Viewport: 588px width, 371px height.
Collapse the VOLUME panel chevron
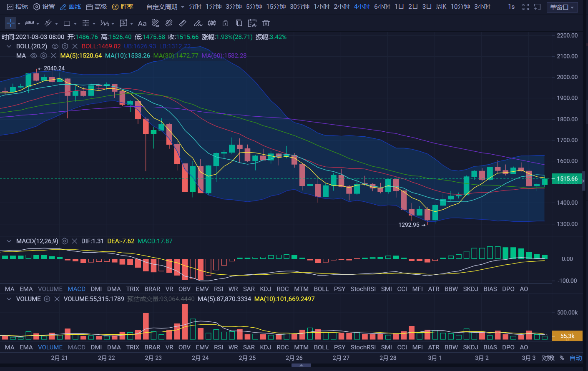coord(8,299)
